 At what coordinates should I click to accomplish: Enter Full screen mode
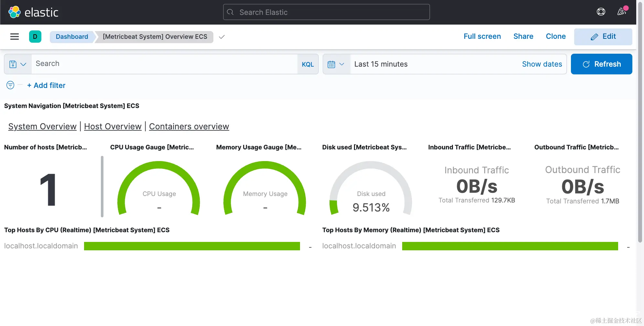(482, 36)
